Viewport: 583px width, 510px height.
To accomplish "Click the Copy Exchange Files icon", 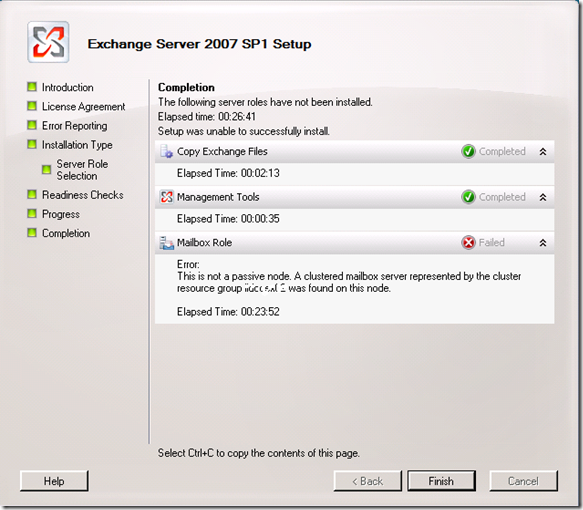I will tap(166, 151).
